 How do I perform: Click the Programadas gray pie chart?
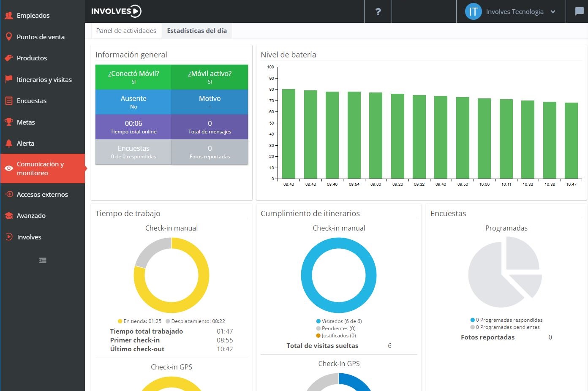505,272
